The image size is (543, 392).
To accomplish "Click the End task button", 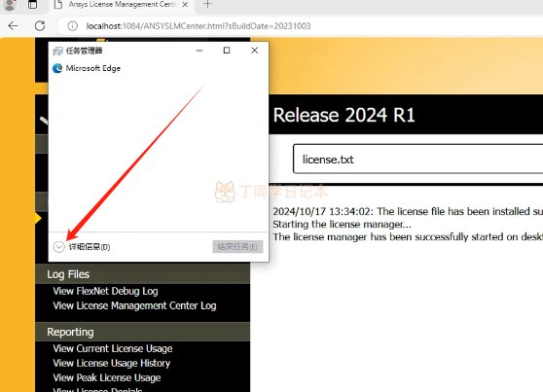I will [237, 247].
